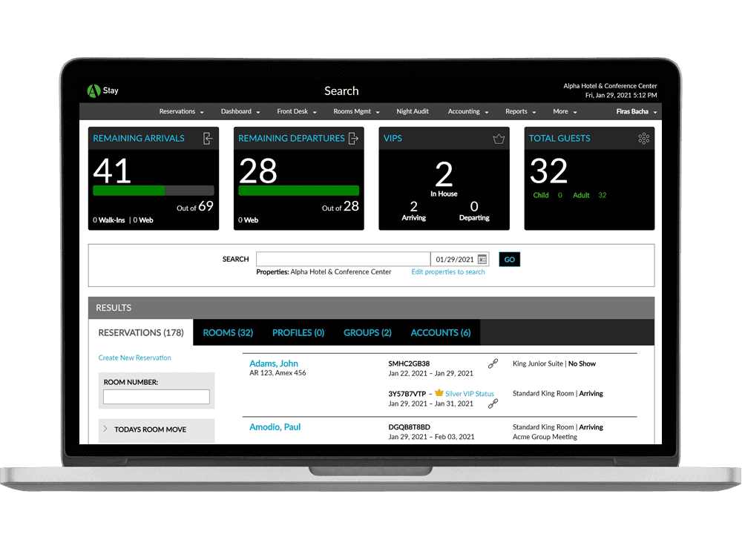This screenshot has width=742, height=560.
Task: Open the calendar date picker icon
Action: tap(482, 259)
